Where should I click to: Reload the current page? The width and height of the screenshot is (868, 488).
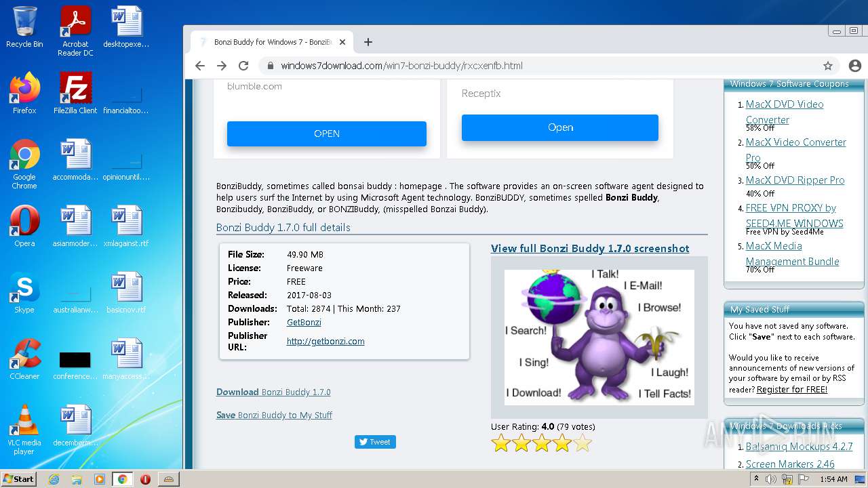tap(243, 66)
